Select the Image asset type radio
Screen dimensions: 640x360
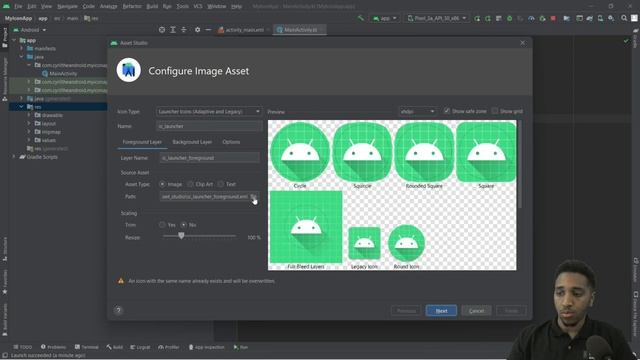click(162, 184)
